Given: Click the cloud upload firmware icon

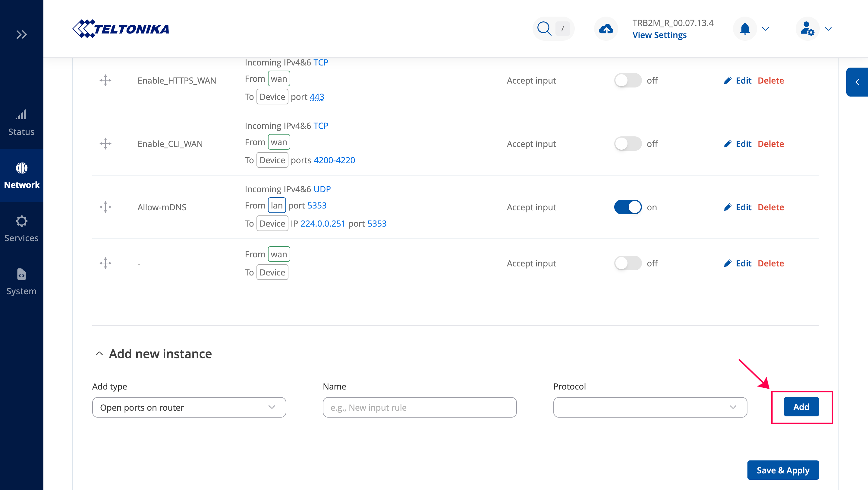Looking at the screenshot, I should point(605,29).
